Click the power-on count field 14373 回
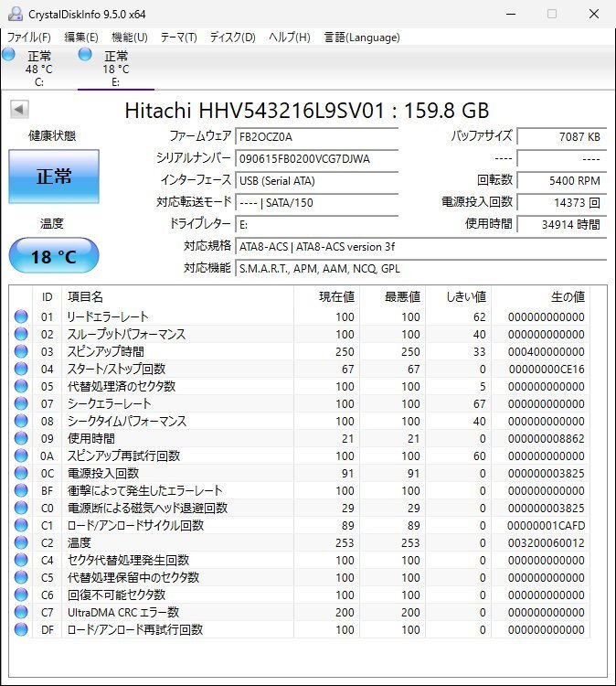The image size is (616, 686). (562, 202)
